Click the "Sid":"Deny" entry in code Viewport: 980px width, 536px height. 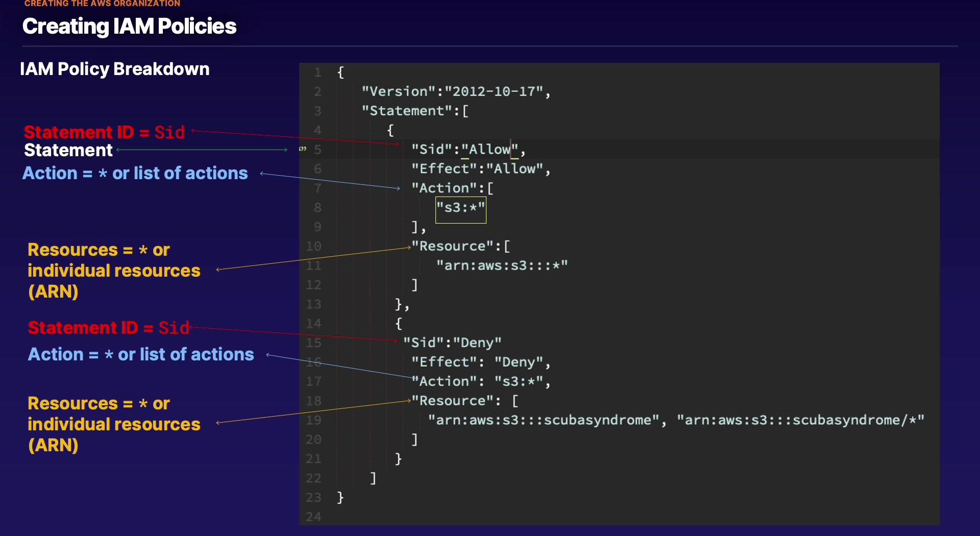[452, 343]
